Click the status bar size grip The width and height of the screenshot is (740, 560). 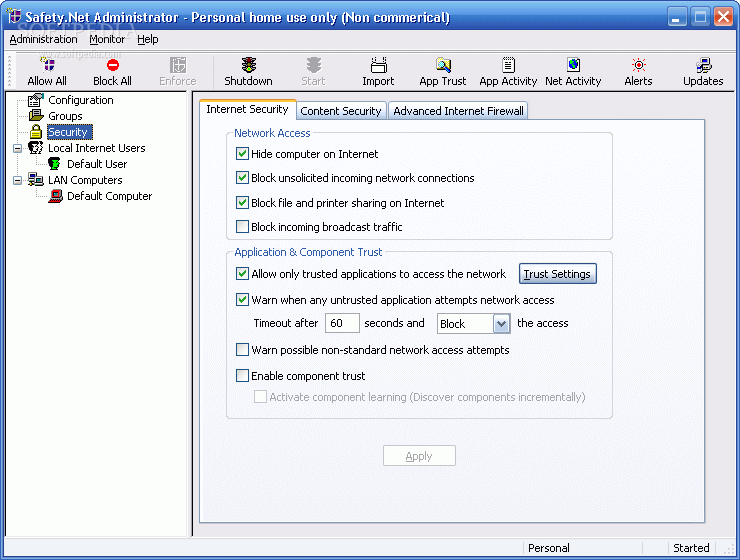729,549
